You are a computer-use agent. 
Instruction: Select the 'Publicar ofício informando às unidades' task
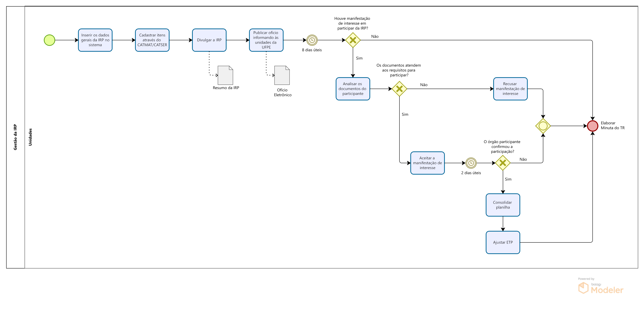tap(266, 40)
